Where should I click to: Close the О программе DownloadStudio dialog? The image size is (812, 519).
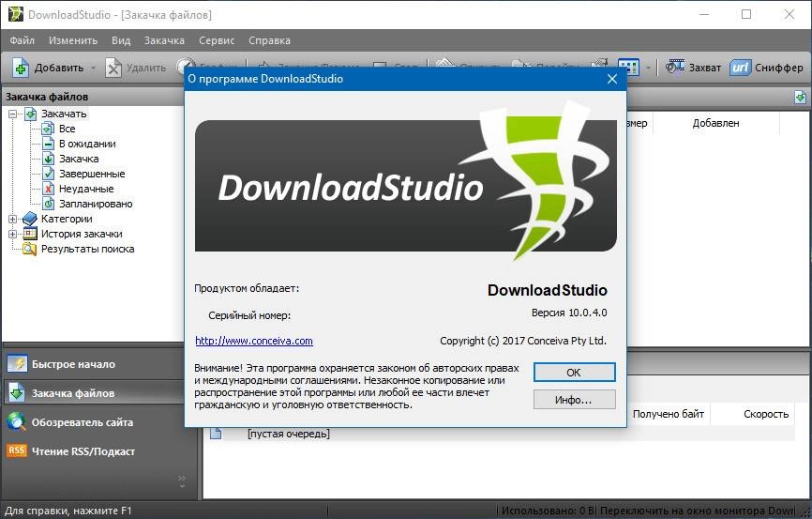point(611,79)
